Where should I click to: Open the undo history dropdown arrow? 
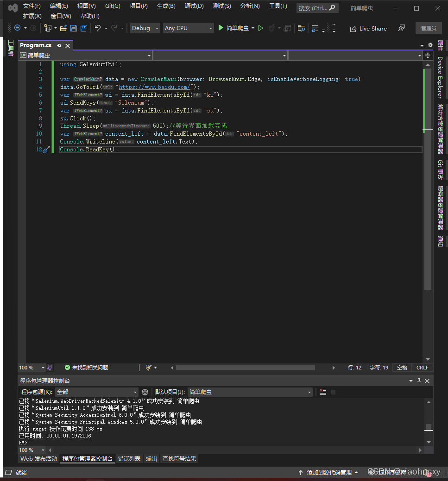point(106,29)
